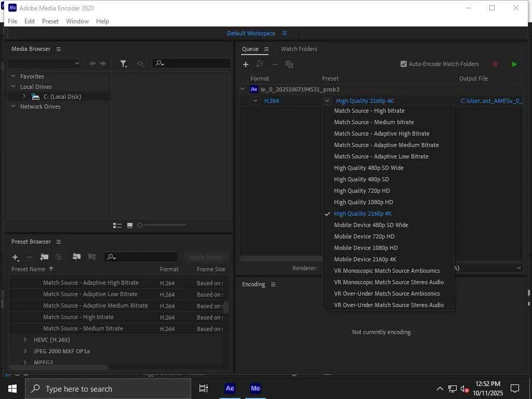Click the Windows Start button
The width and height of the screenshot is (532, 399).
12,389
